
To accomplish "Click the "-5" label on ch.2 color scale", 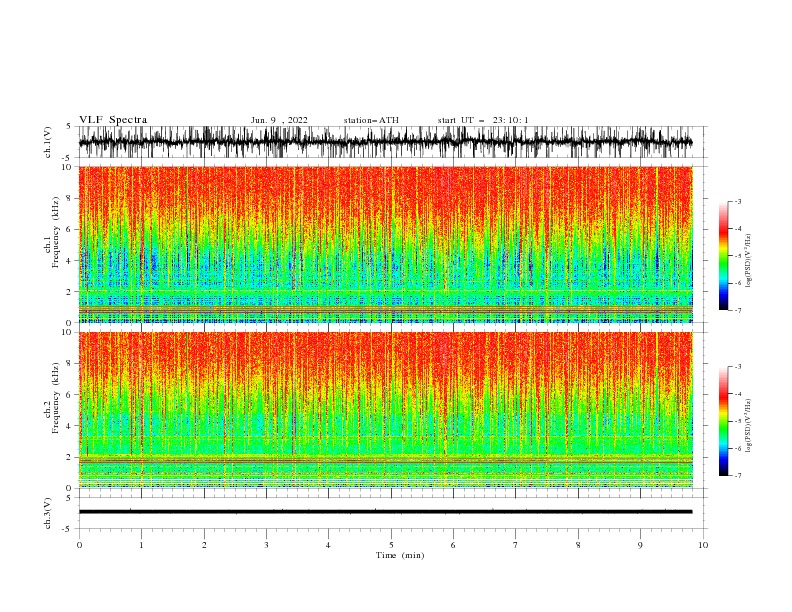I will (x=738, y=421).
